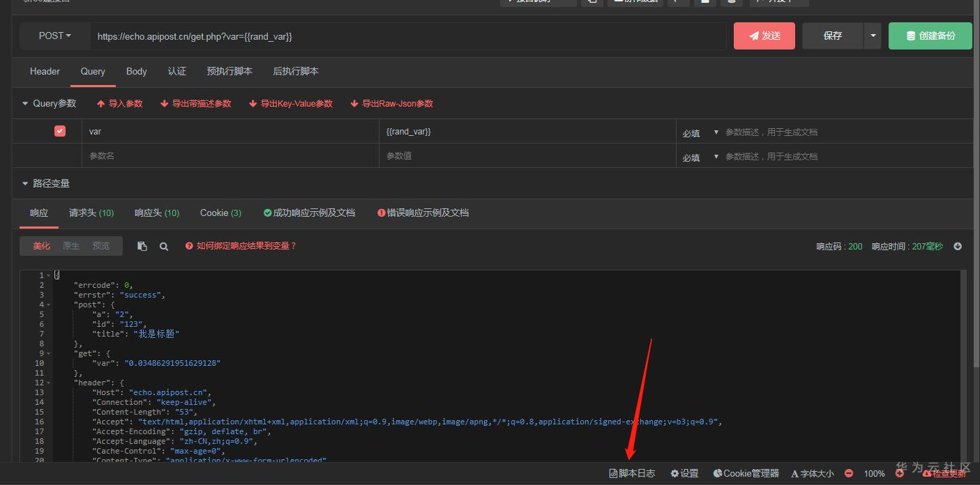Click the response search magnifier icon
The image size is (980, 485).
click(x=164, y=246)
